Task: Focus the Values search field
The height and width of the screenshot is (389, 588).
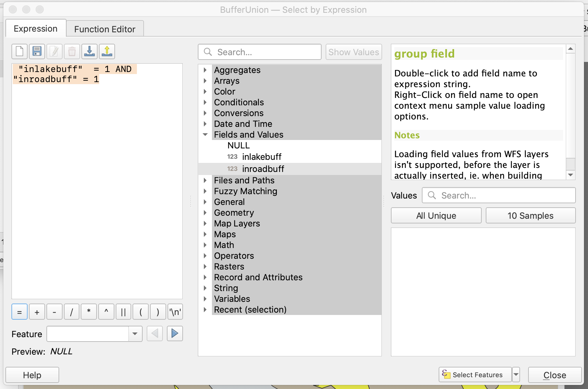Action: [x=499, y=195]
